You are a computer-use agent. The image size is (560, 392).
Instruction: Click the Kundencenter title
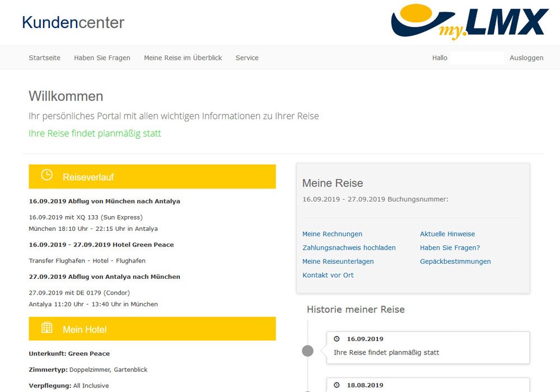(x=73, y=22)
